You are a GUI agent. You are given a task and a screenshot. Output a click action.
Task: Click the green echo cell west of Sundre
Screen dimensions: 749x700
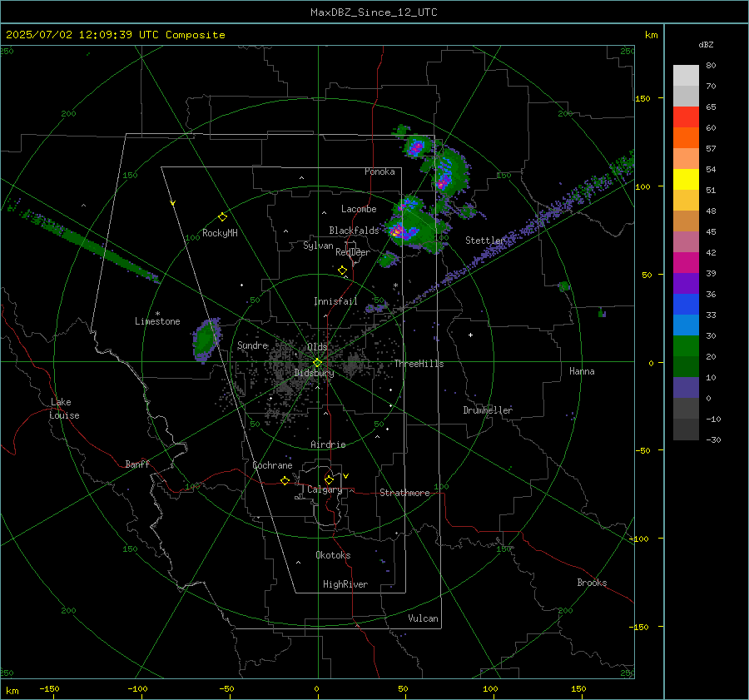click(x=206, y=339)
